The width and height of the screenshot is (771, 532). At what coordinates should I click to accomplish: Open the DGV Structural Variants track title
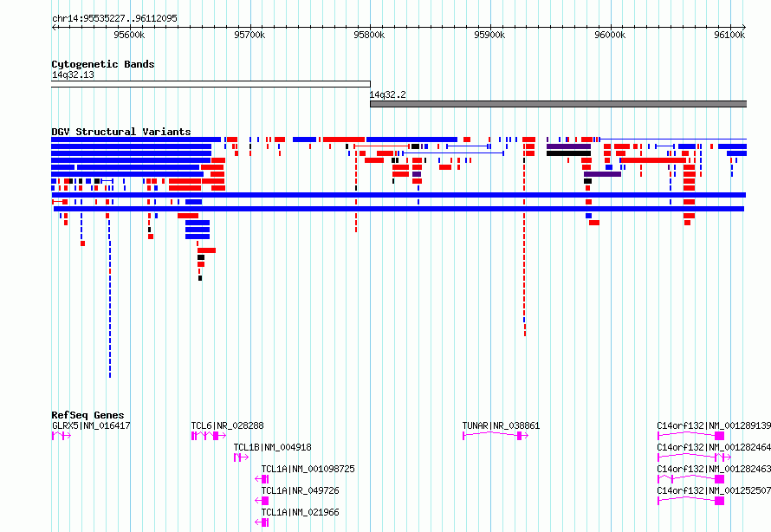121,132
